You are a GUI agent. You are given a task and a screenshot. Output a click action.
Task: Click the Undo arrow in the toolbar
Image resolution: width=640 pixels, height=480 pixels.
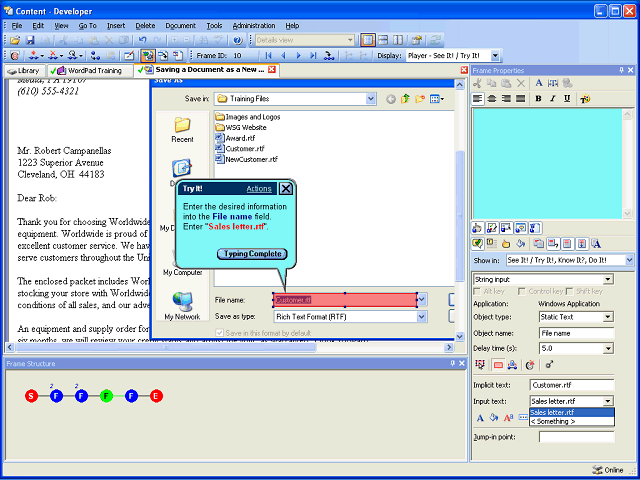142,40
